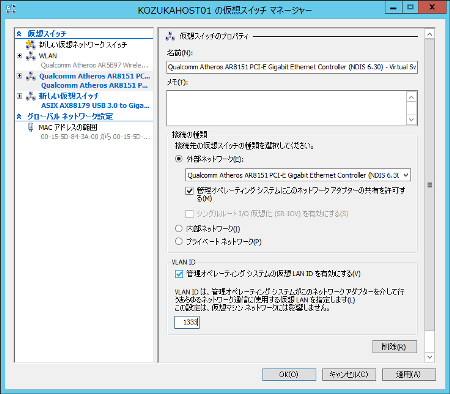Expand the 新しい仮想スイッチ tree node
The image size is (450, 394).
point(20,96)
